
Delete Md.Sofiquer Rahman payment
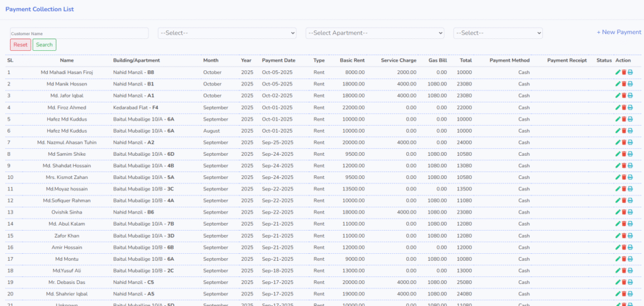[x=624, y=201]
